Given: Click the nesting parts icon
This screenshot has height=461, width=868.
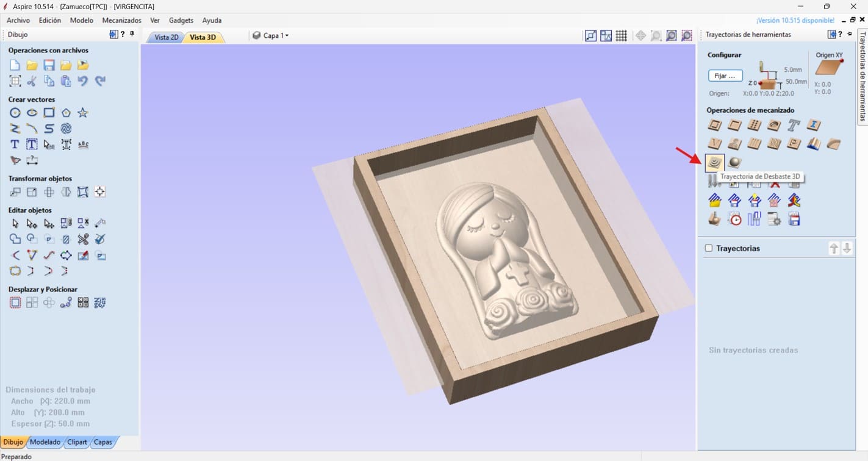Looking at the screenshot, I should click(100, 302).
